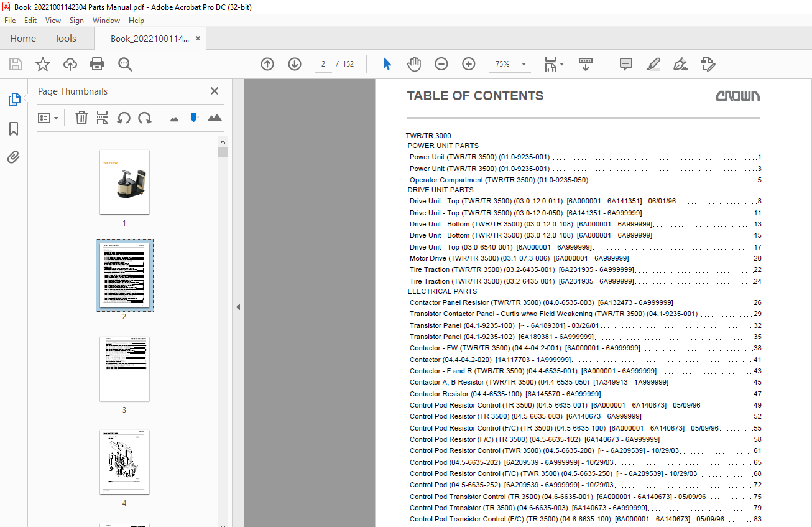Choose the Selection arrow tool

point(387,64)
